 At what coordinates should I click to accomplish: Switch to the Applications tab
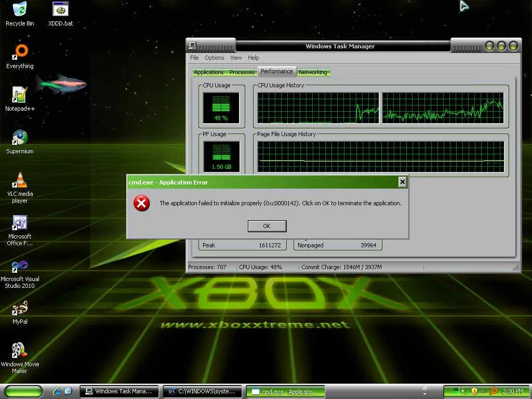[209, 72]
